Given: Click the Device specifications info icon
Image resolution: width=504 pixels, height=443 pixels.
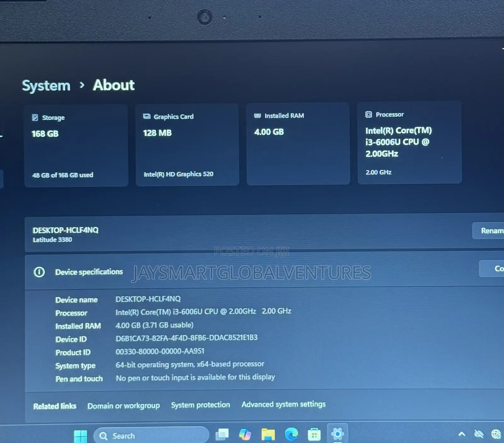Looking at the screenshot, I should 39,272.
